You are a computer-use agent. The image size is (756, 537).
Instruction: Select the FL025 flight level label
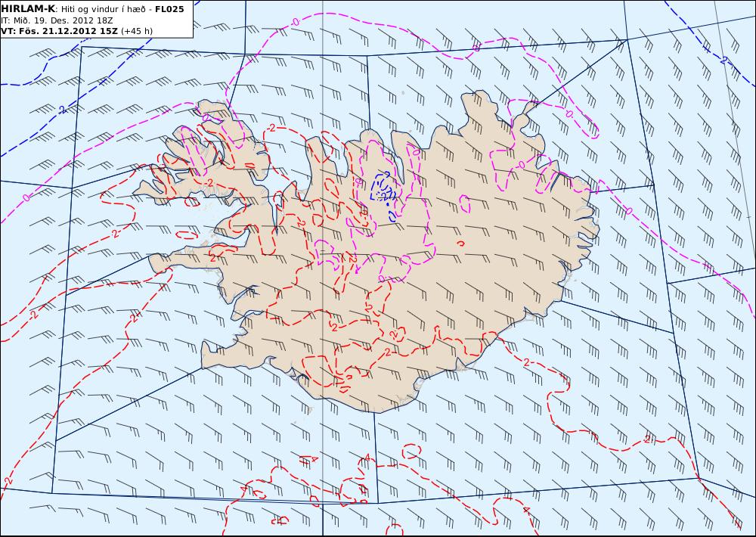pyautogui.click(x=169, y=9)
